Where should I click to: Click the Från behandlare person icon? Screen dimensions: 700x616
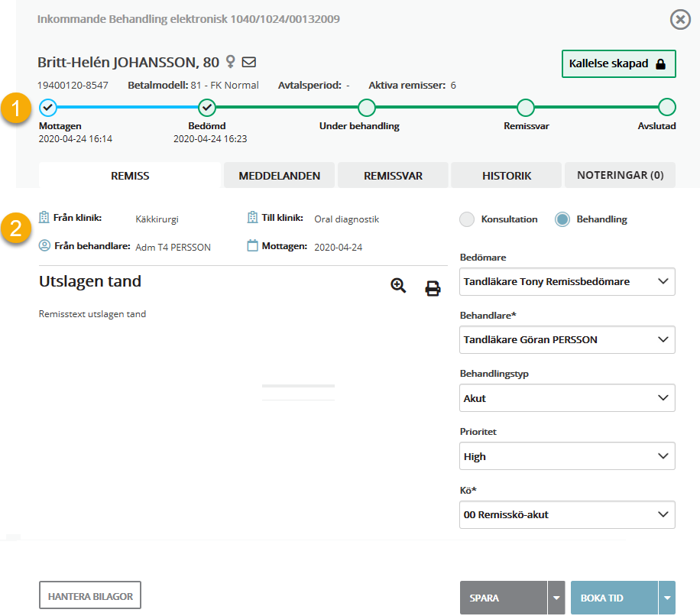[x=44, y=246]
